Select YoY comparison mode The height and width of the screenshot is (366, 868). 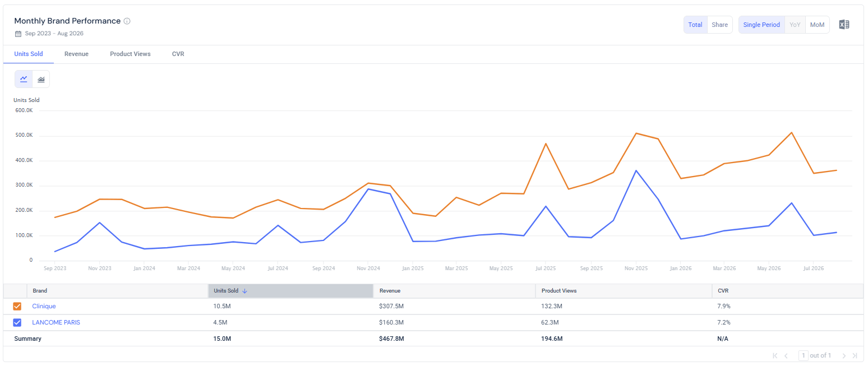click(x=795, y=25)
